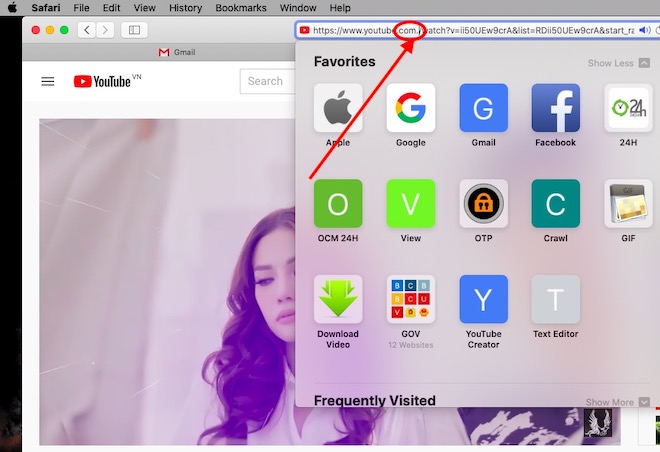This screenshot has width=660, height=452.
Task: Open the Google favorite icon
Action: click(x=411, y=108)
